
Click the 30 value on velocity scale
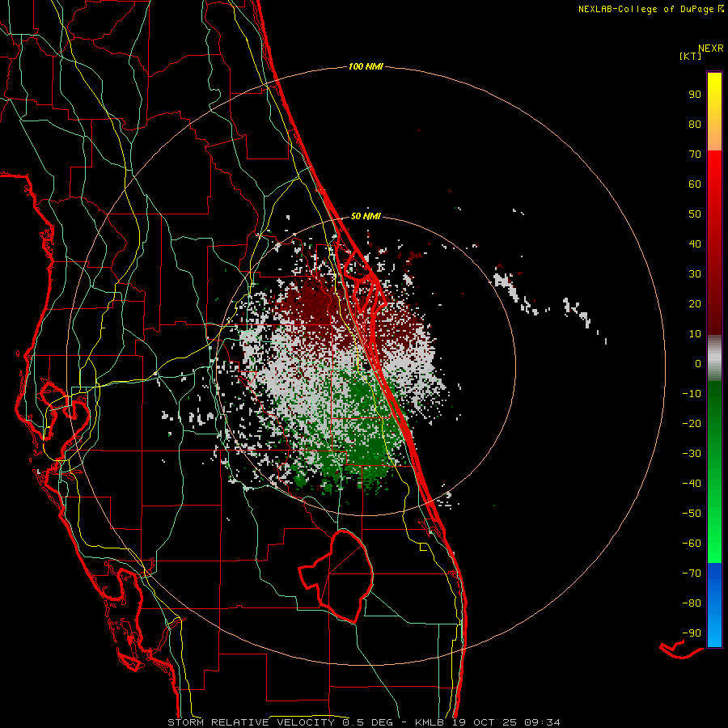point(695,274)
